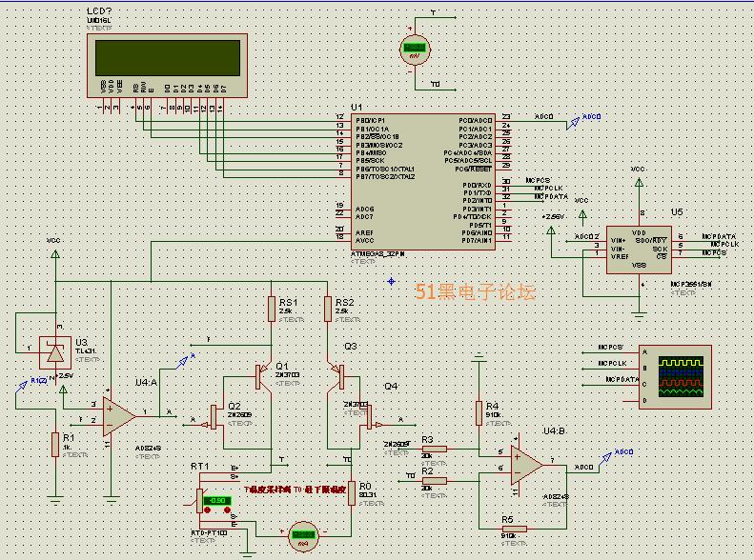The height and width of the screenshot is (560, 754).
Task: Select the U4:B op-amp symbol
Action: coord(526,466)
